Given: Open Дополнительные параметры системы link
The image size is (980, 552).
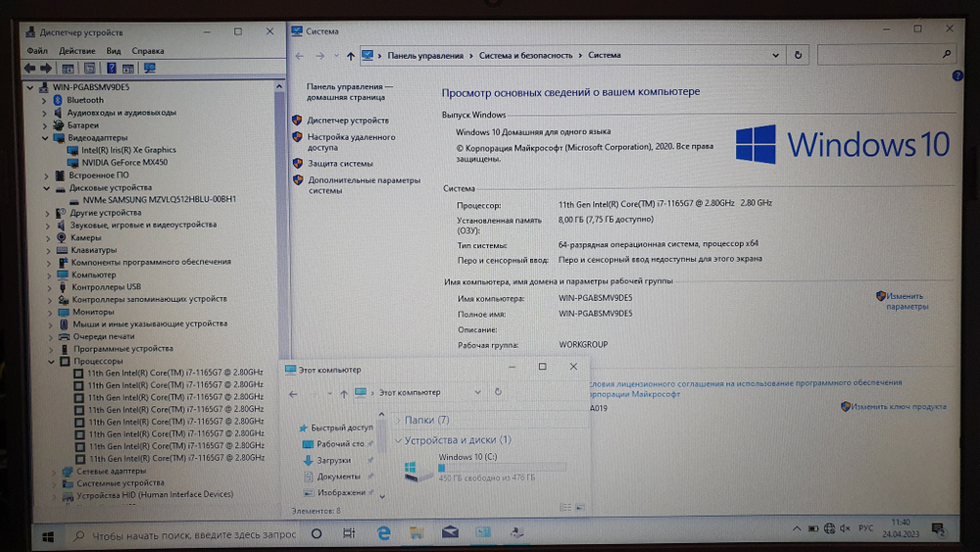Looking at the screenshot, I should click(x=364, y=185).
